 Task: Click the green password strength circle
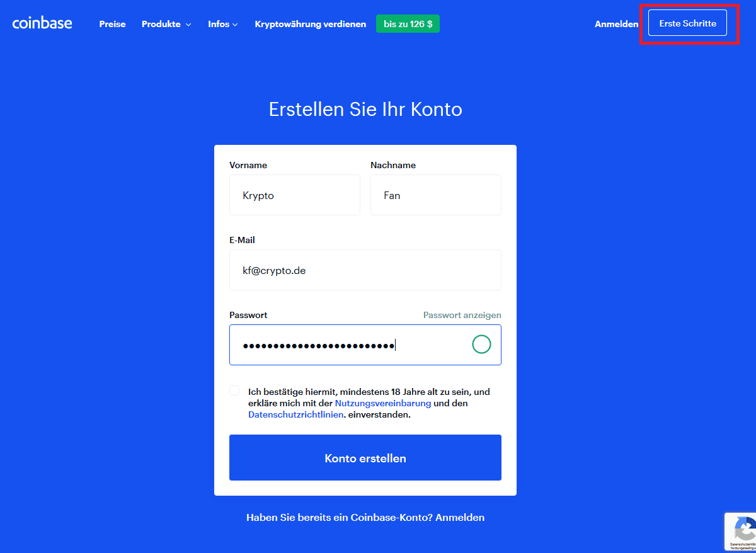point(481,345)
